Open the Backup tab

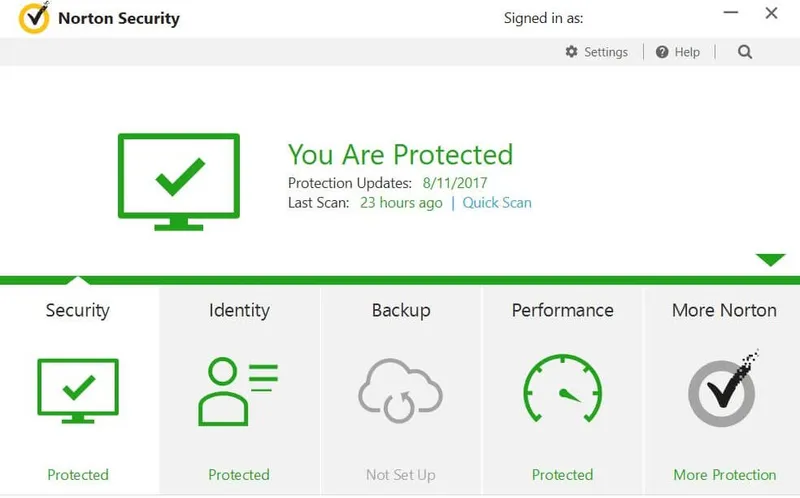[x=401, y=389]
